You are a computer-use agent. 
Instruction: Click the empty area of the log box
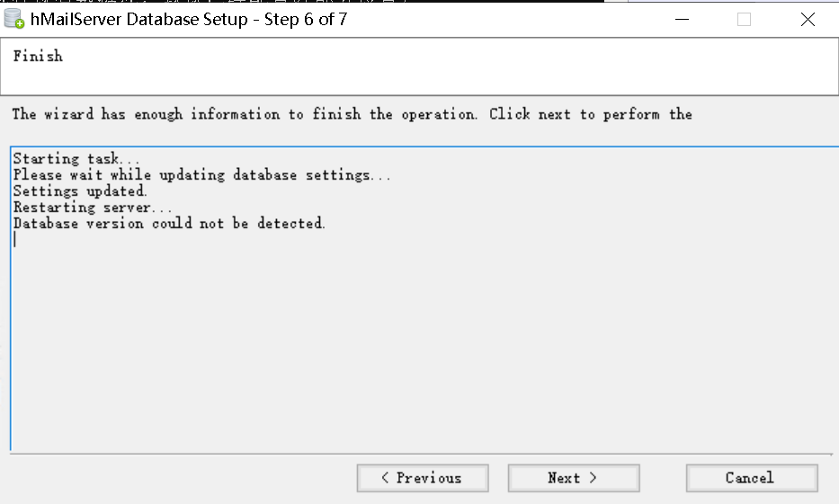click(423, 348)
